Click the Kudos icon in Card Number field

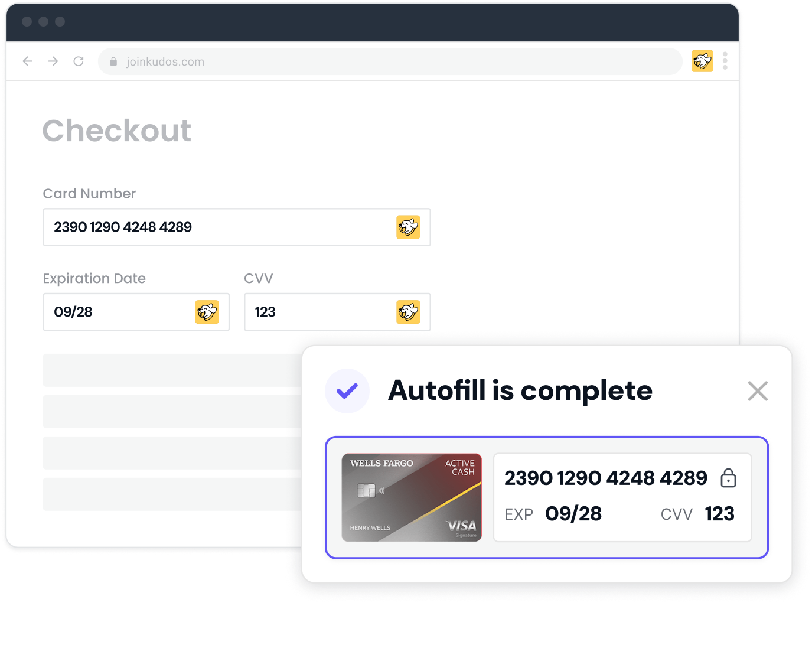point(408,227)
